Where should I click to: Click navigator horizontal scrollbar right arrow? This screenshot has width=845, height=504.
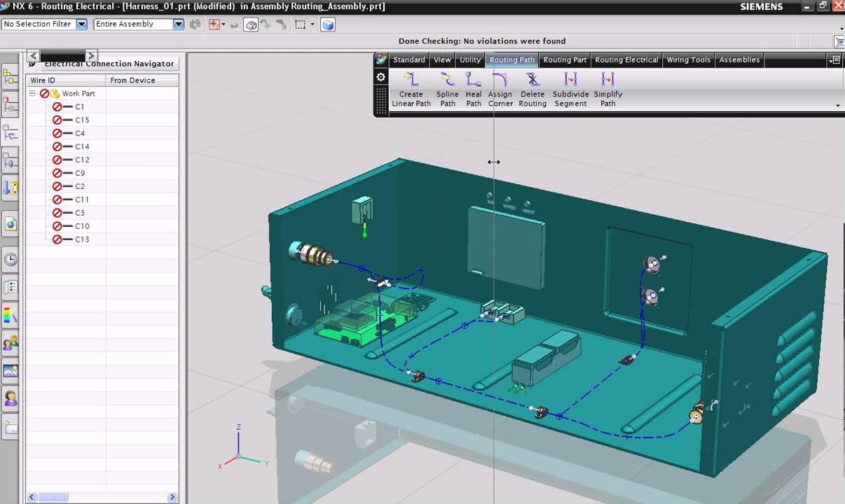pos(172,497)
